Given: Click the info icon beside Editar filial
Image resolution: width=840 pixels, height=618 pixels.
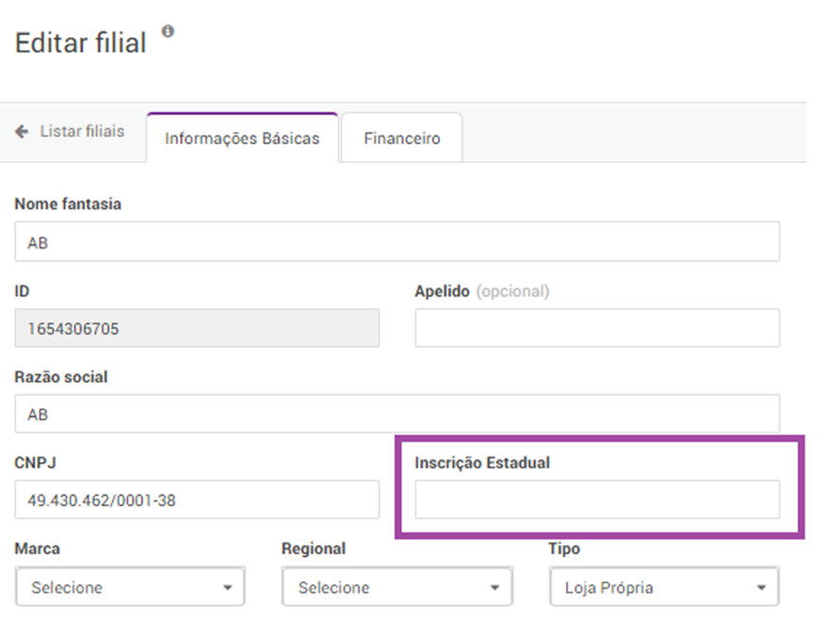Looking at the screenshot, I should 168,31.
